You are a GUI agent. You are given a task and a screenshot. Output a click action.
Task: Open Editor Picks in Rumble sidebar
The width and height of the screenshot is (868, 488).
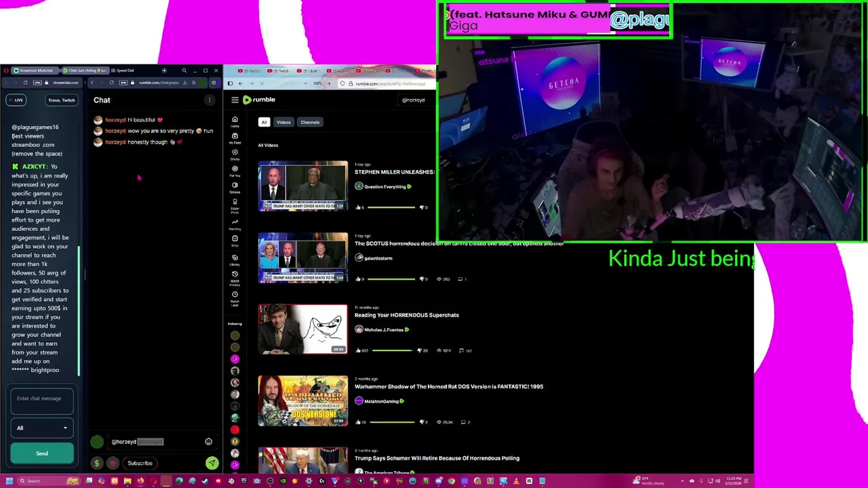click(235, 205)
